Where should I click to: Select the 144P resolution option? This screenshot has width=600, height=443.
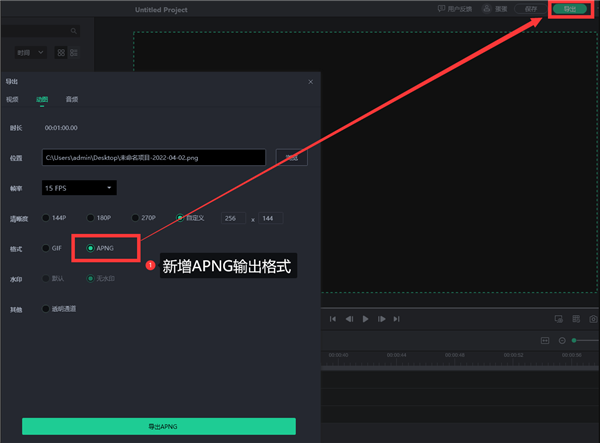point(46,218)
